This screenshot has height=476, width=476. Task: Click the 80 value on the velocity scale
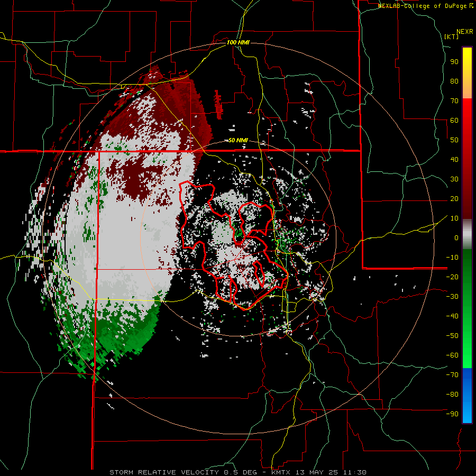(x=454, y=81)
